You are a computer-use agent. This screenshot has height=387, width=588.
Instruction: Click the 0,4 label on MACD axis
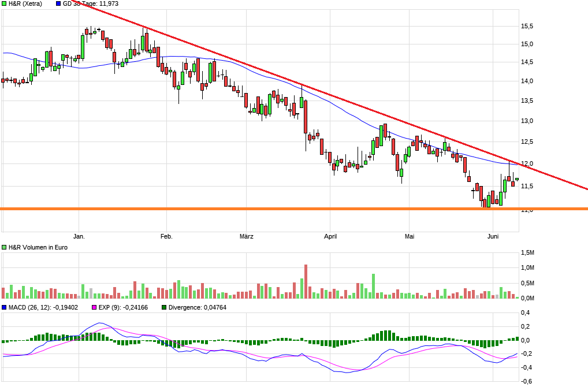pos(526,313)
